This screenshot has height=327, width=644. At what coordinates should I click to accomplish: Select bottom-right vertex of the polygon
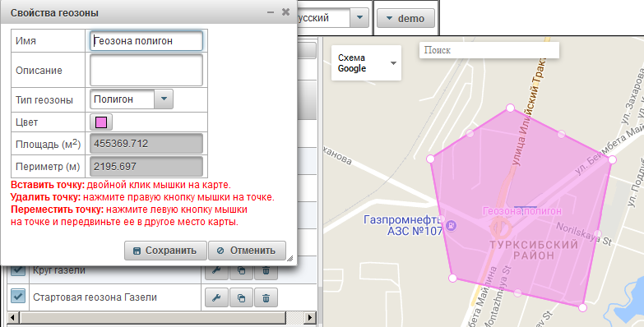582,307
